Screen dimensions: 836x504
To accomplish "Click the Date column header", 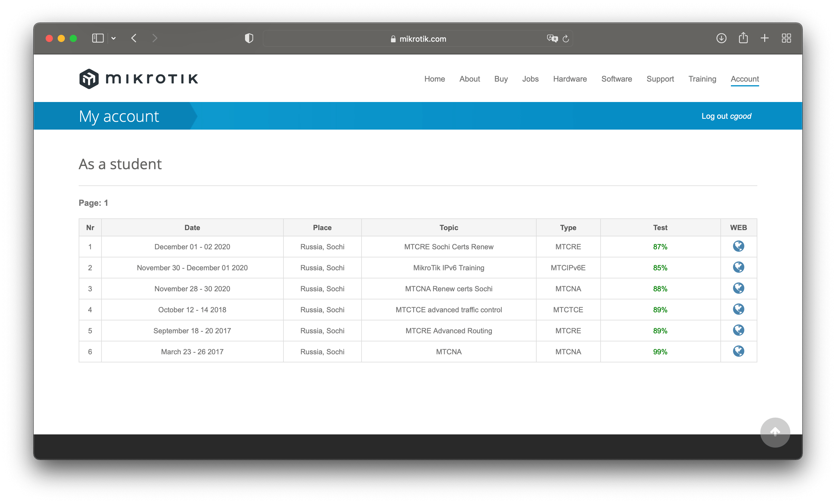I will (x=192, y=228).
